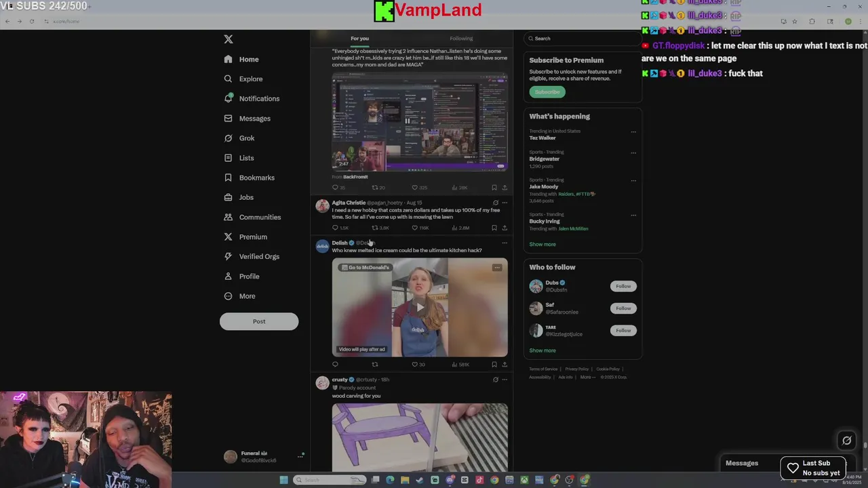Follow the Saf account

pos(623,308)
